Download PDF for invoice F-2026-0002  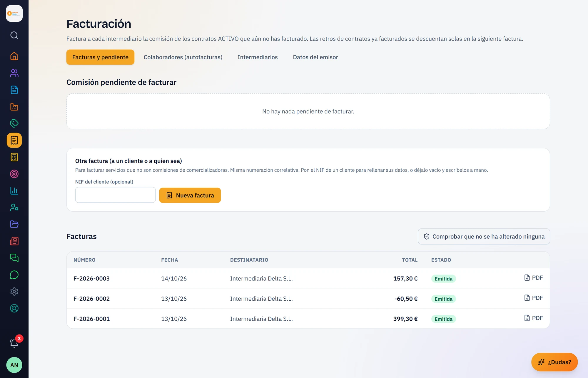pos(533,298)
